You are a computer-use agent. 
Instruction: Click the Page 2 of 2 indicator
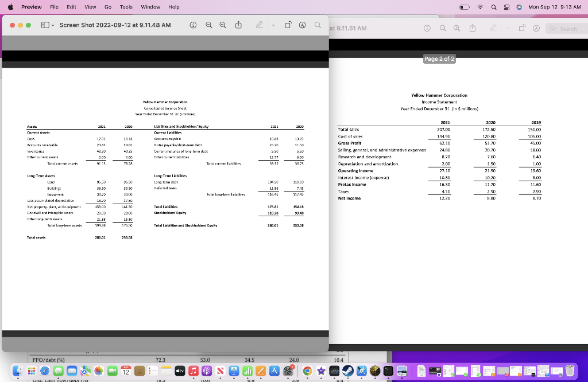pos(439,59)
